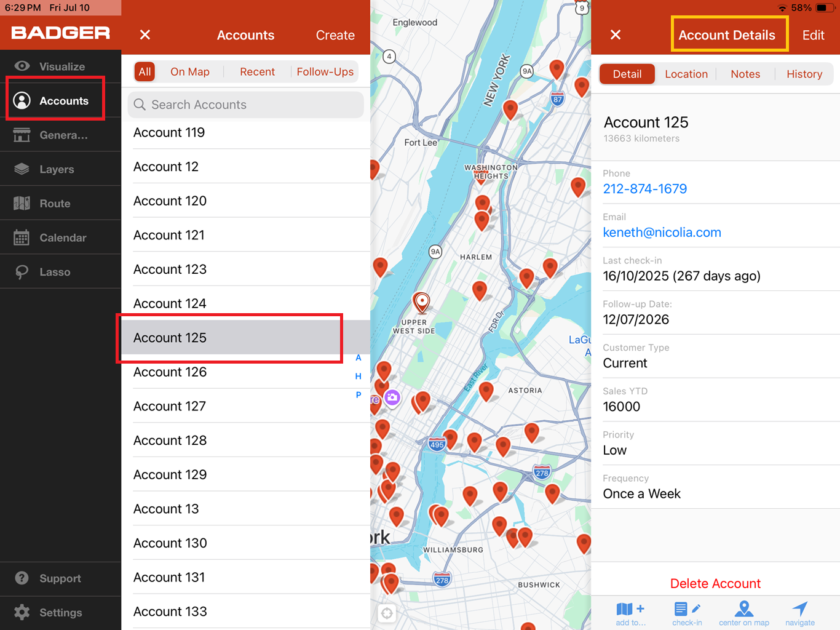Open the Notes tab
Image resolution: width=840 pixels, height=630 pixels.
pos(745,74)
